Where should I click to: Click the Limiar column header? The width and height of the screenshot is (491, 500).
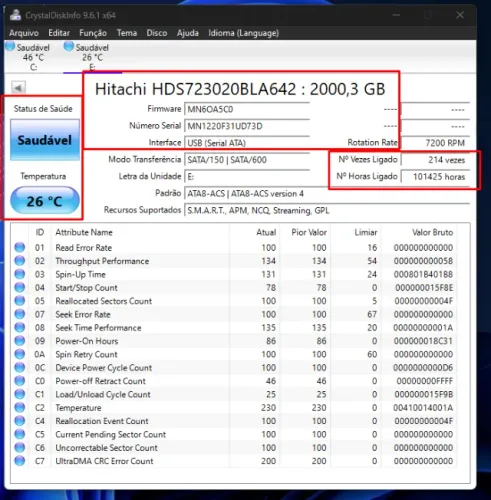[366, 232]
